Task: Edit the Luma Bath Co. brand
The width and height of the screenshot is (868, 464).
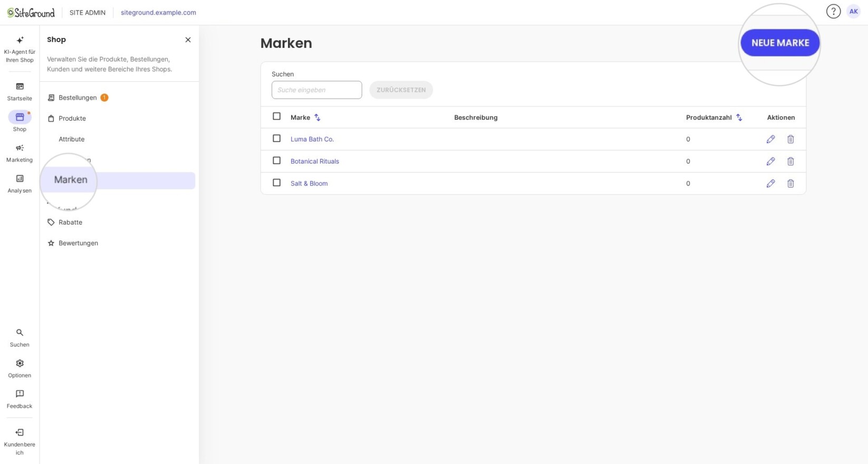Action: pos(770,139)
